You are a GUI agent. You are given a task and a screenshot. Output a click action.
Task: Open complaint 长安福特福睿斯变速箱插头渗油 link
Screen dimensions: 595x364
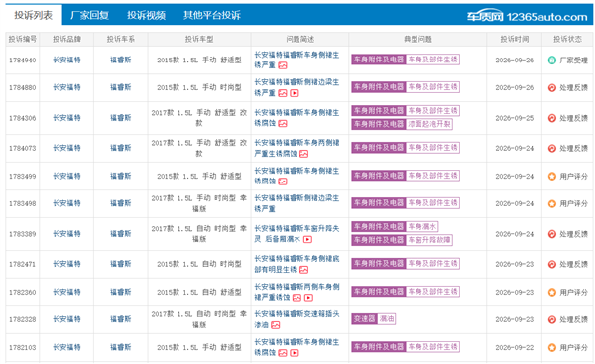click(297, 319)
